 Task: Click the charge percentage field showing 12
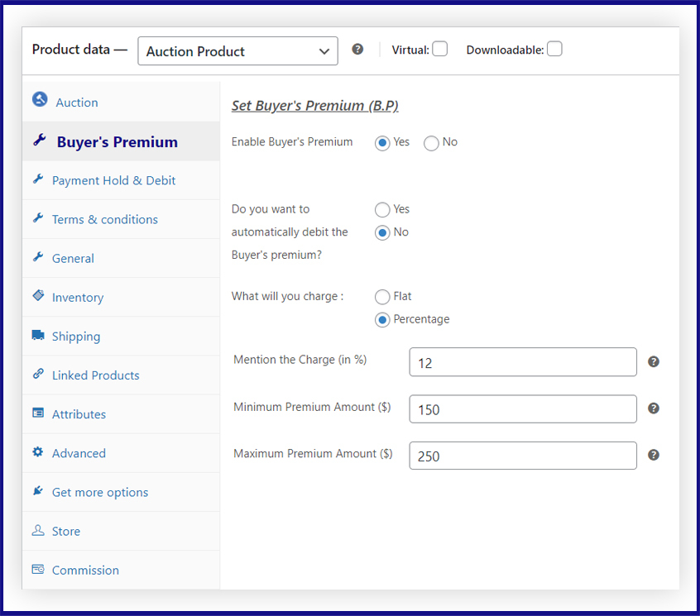pos(523,362)
